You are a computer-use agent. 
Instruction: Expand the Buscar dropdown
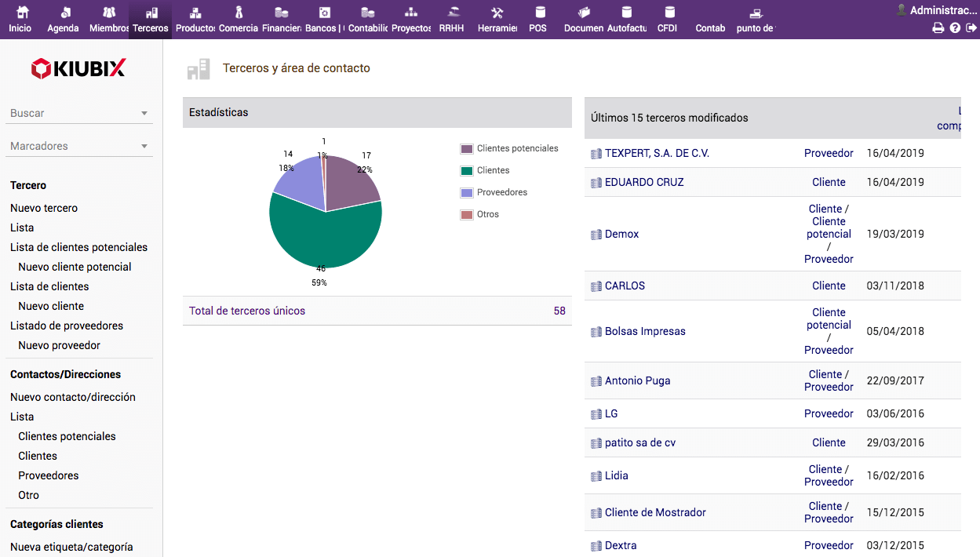pyautogui.click(x=144, y=114)
